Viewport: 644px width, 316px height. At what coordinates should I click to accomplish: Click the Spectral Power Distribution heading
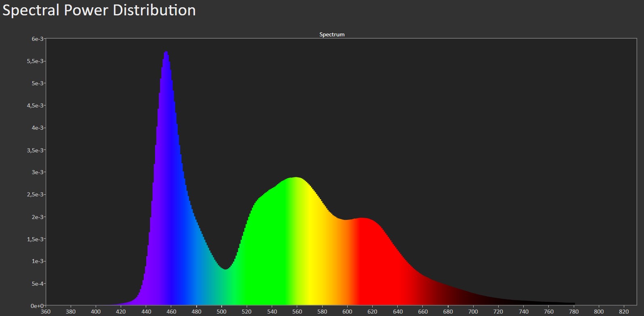pos(99,10)
